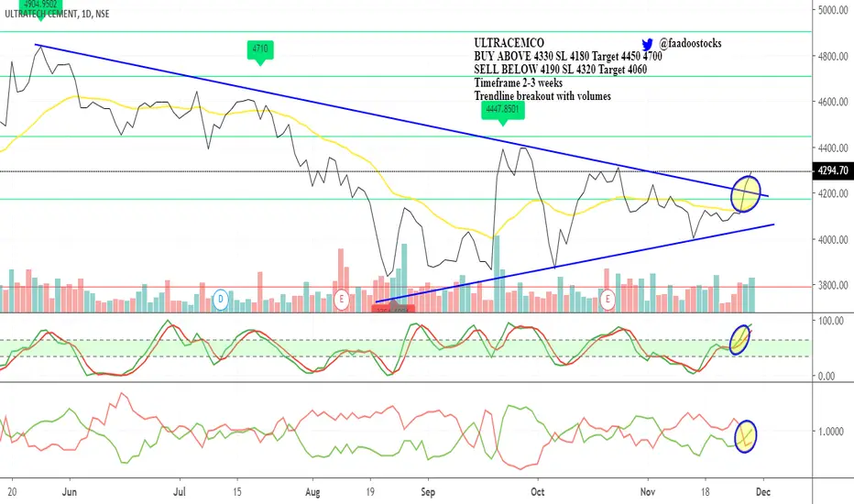Click 1.0000 on the bottom pane axis
Screen dimensions: 854x504
831,432
